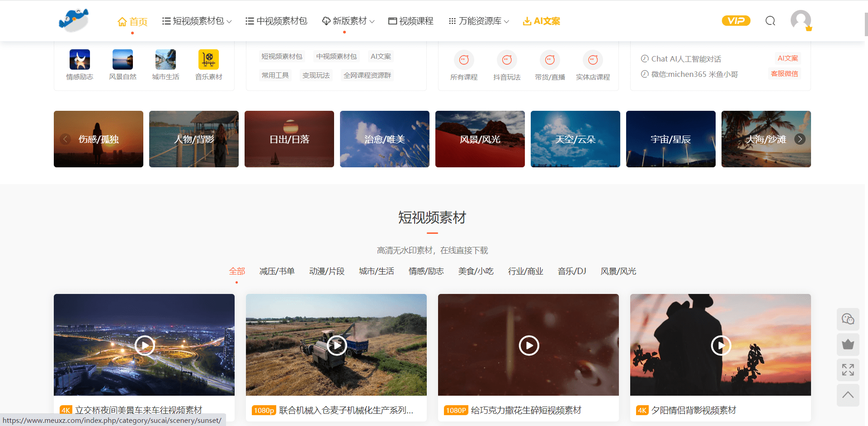The width and height of the screenshot is (868, 426).
Task: Click the 所有课程 course icon
Action: pos(464,60)
